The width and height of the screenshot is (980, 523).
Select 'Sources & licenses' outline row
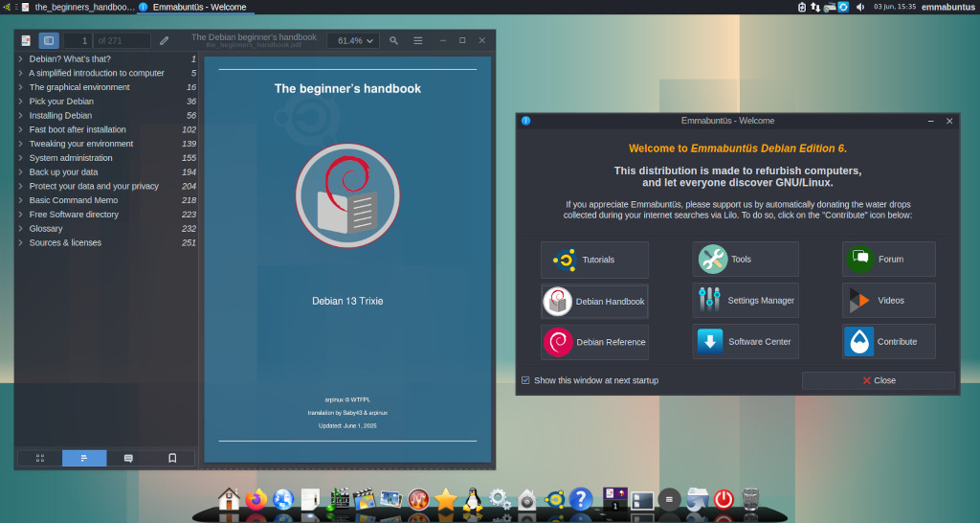[x=106, y=242]
